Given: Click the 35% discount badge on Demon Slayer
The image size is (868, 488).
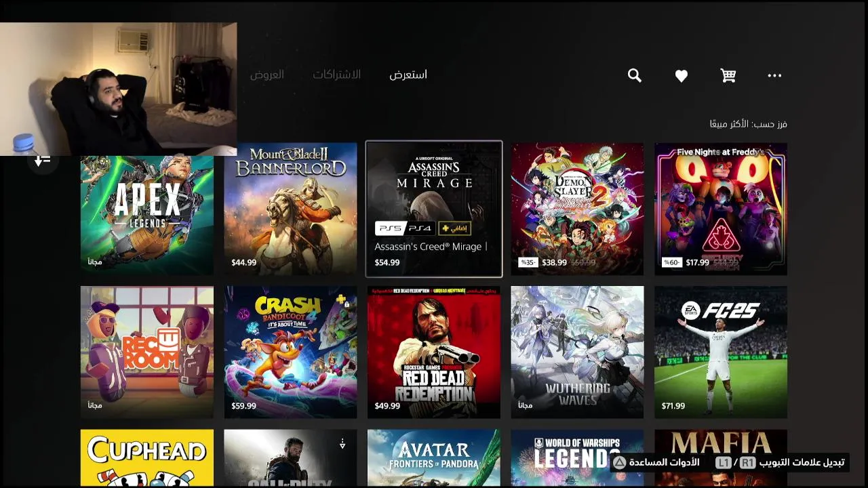Looking at the screenshot, I should tap(528, 263).
